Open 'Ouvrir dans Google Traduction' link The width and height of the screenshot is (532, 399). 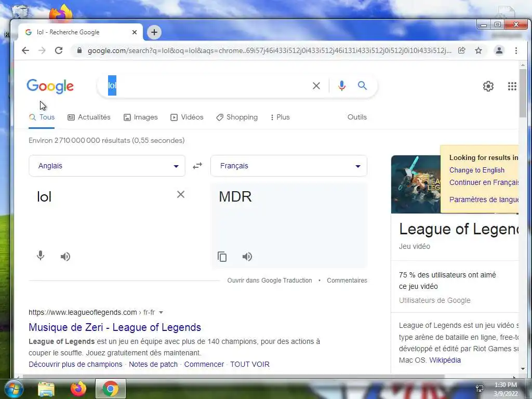point(270,281)
